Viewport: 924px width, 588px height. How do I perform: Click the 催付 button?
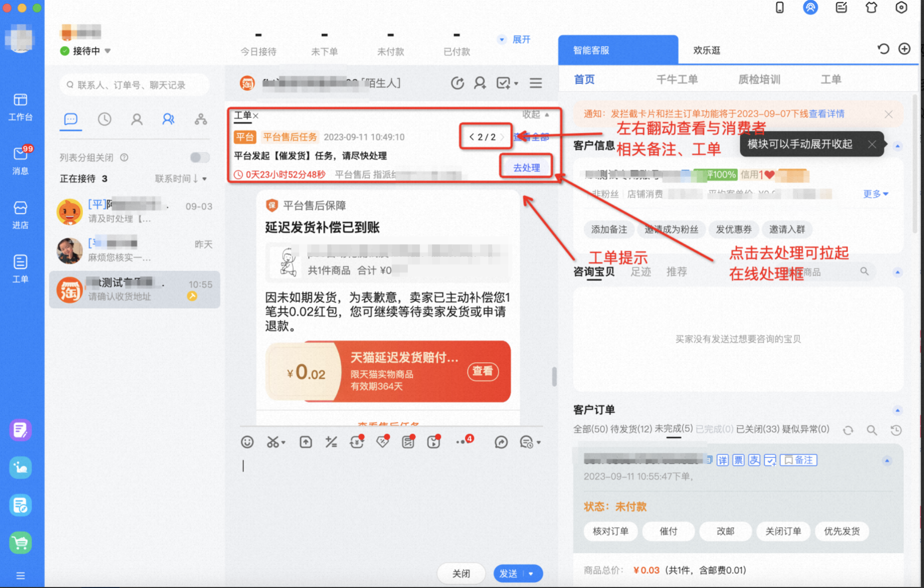click(x=669, y=531)
